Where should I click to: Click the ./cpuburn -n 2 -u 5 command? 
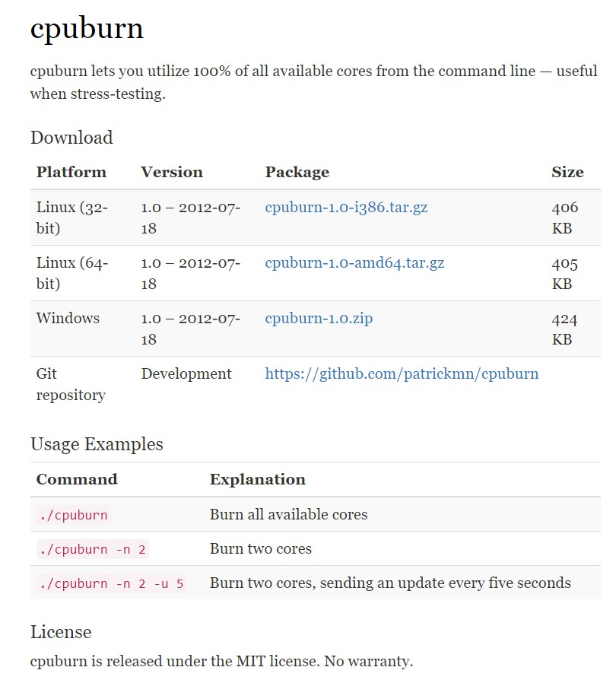coord(110,583)
